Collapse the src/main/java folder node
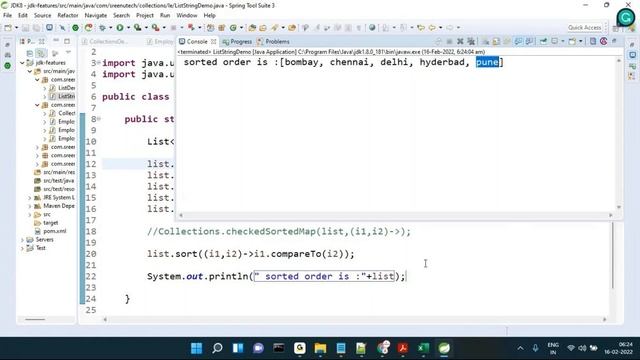 click(30, 71)
